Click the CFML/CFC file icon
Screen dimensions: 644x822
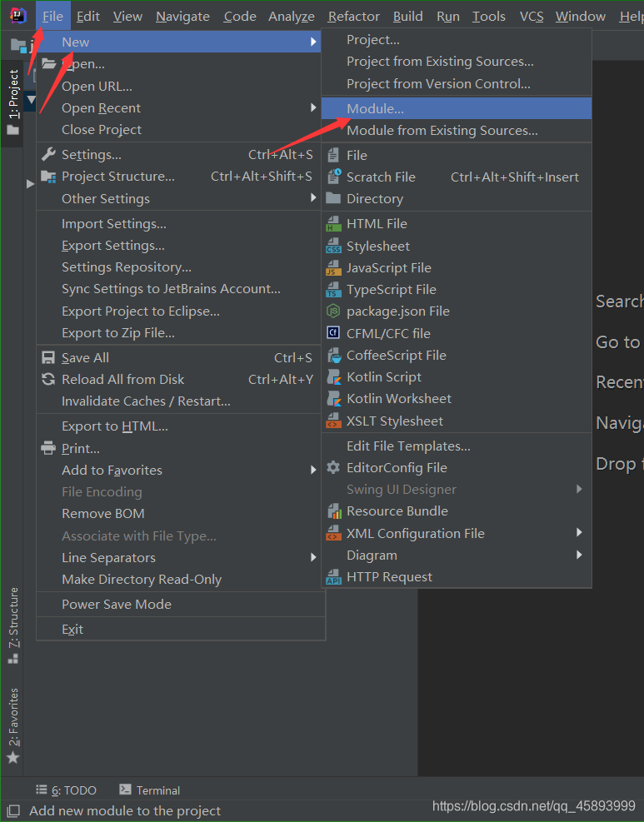click(333, 333)
